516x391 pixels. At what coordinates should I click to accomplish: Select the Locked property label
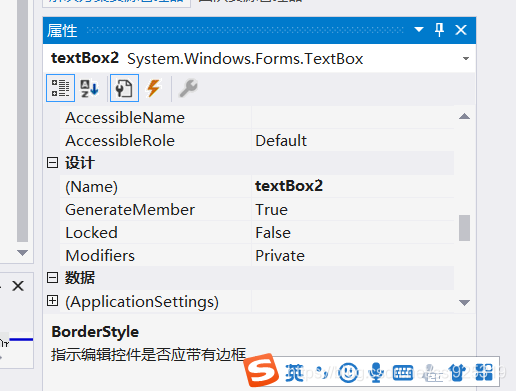[91, 233]
